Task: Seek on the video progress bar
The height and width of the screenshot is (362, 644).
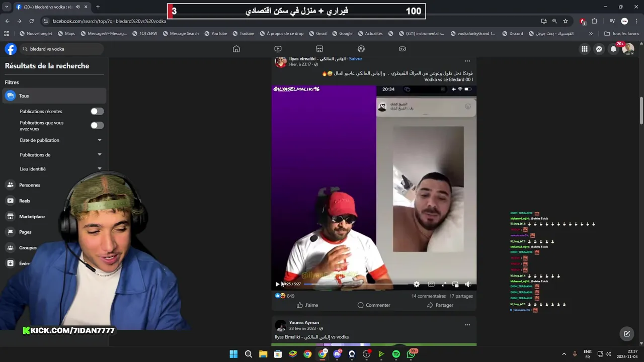Action: (x=356, y=284)
